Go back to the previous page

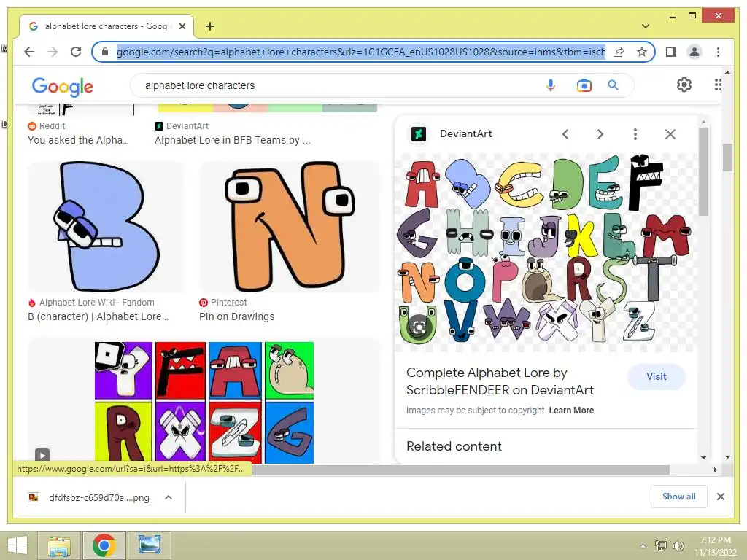click(x=29, y=52)
